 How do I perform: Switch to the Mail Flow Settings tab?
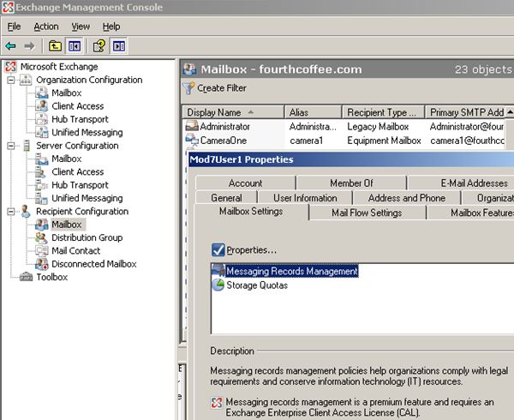pyautogui.click(x=367, y=213)
